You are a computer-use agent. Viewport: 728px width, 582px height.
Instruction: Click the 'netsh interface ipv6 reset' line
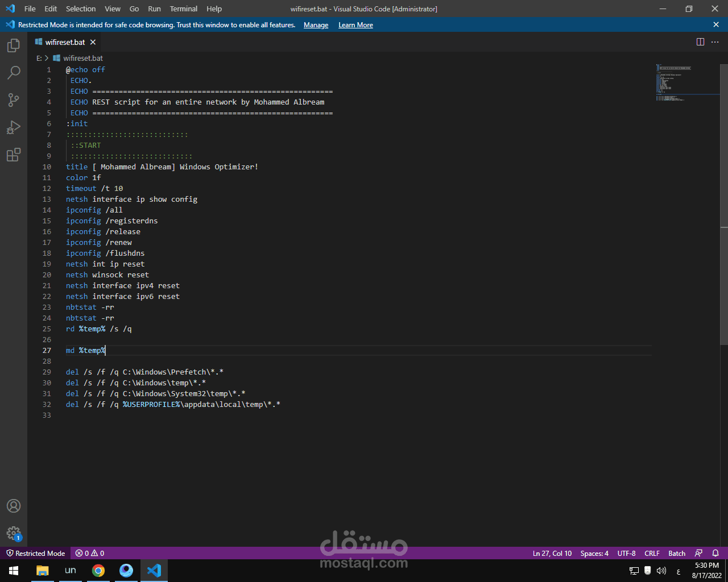pos(123,296)
